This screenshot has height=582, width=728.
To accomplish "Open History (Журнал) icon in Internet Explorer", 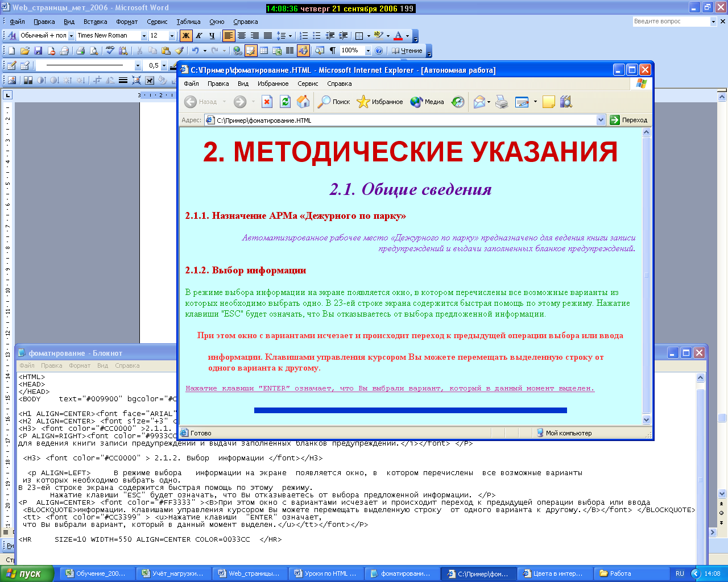I will point(458,102).
